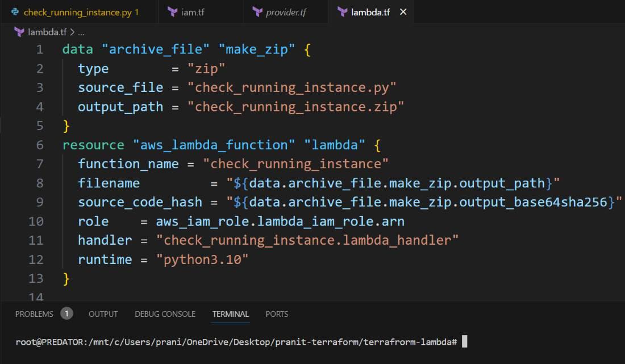The image size is (625, 364).
Task: Click line number 6 in the gutter
Action: 39,145
